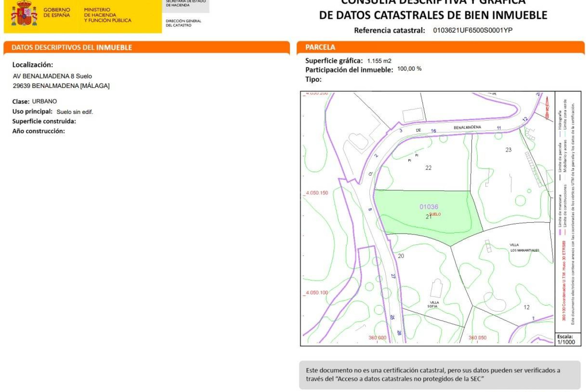Select parcel number 22 on the map

pyautogui.click(x=428, y=168)
